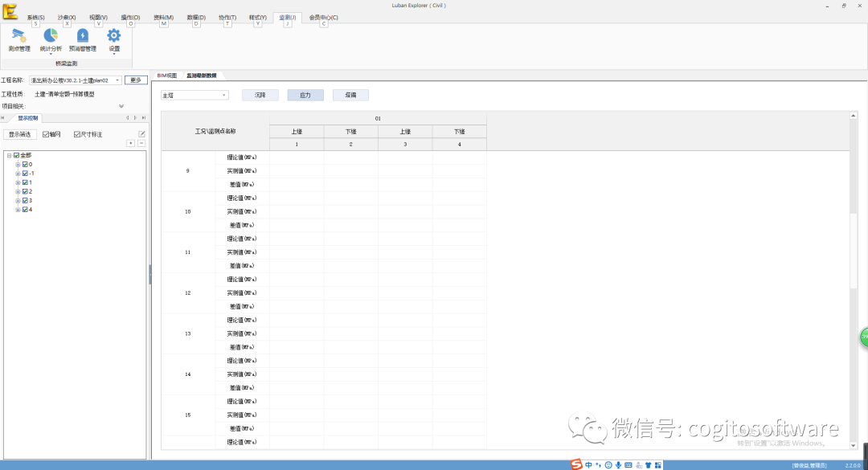Click the shirt skin icon in IME bar
868x470 pixels.
pos(649,465)
